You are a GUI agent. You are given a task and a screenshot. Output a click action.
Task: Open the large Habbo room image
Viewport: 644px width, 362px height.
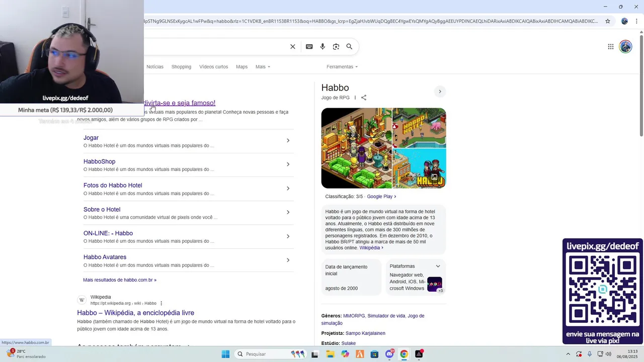pos(356,148)
